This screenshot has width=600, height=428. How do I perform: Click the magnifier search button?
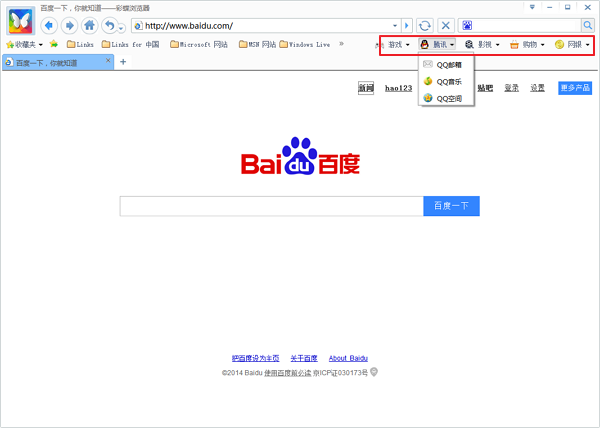click(587, 26)
